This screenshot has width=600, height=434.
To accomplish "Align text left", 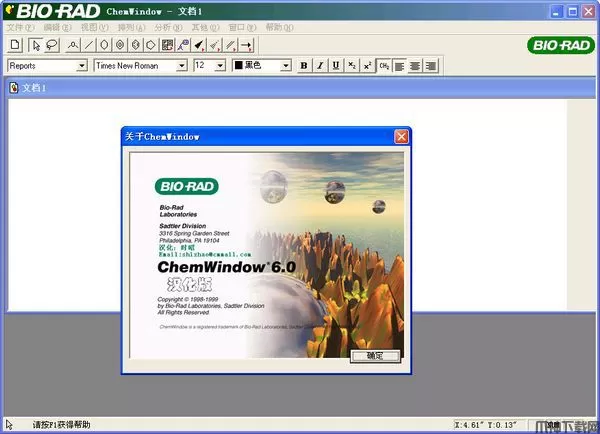I will click(x=399, y=65).
